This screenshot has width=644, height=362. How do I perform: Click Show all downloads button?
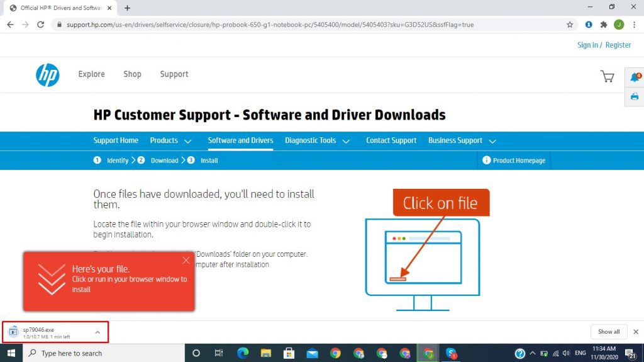pyautogui.click(x=608, y=332)
